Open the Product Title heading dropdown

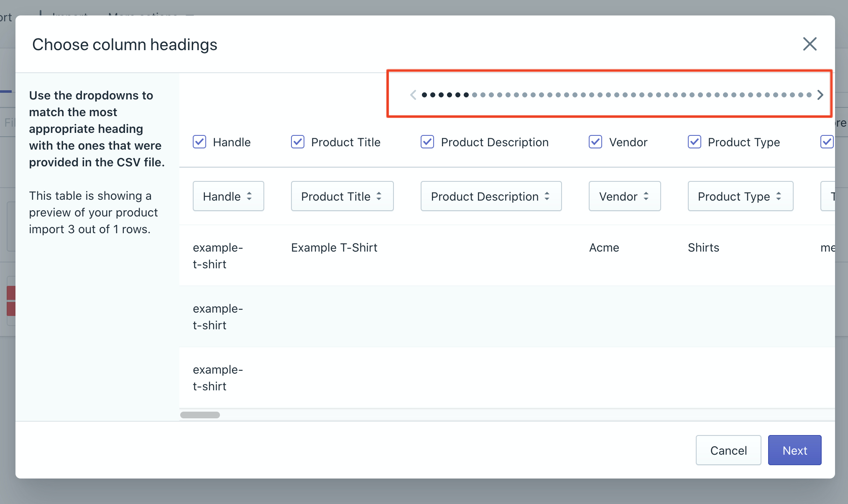click(x=342, y=196)
